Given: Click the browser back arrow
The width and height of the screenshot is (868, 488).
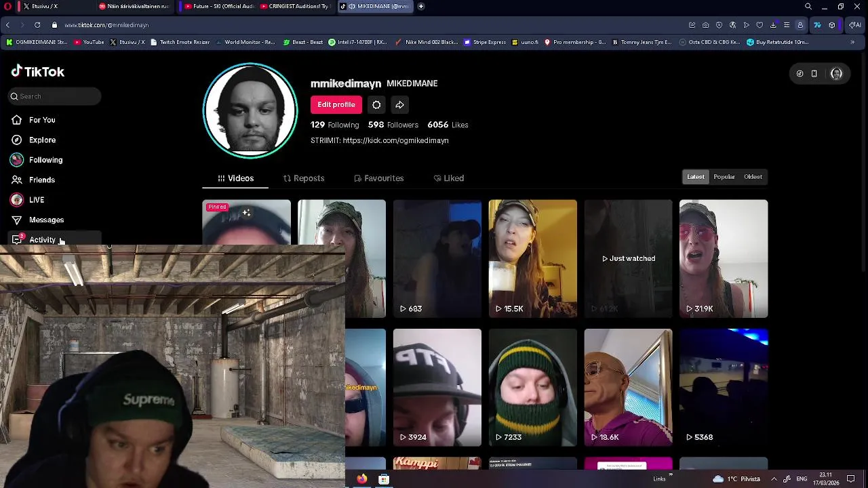Looking at the screenshot, I should (7, 25).
